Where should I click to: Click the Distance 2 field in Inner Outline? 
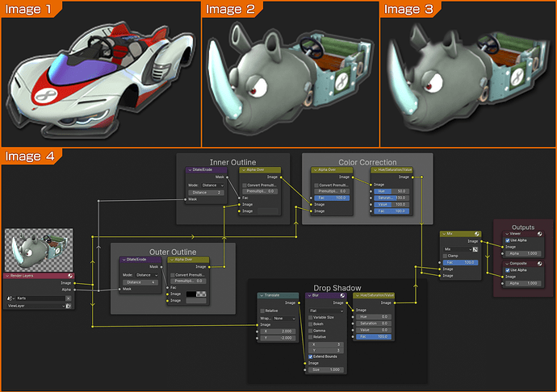[x=206, y=193]
